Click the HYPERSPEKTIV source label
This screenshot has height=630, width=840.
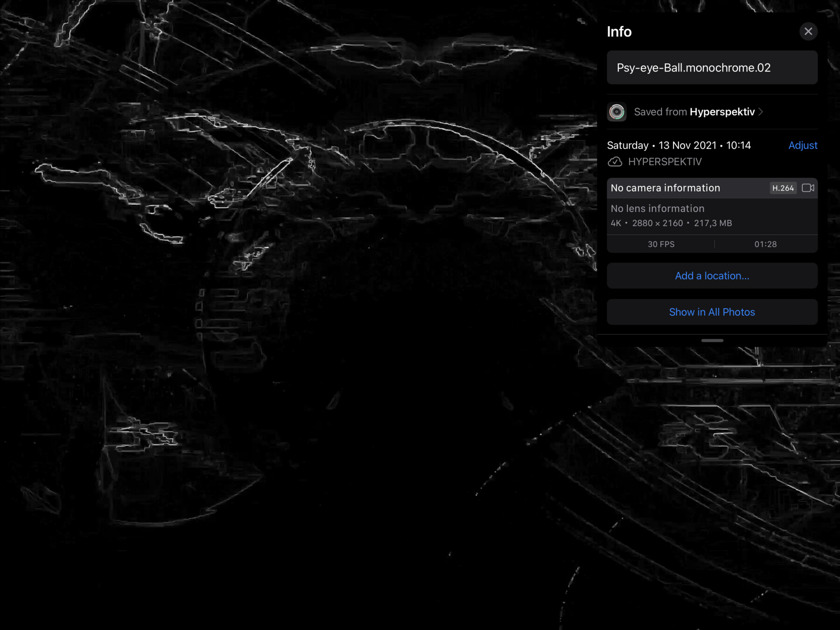point(665,162)
